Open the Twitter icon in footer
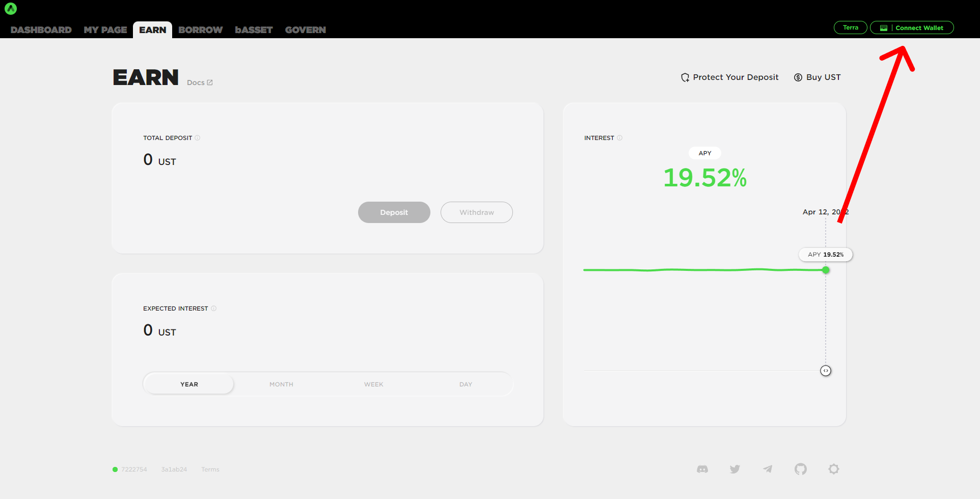This screenshot has width=980, height=499. coord(734,469)
